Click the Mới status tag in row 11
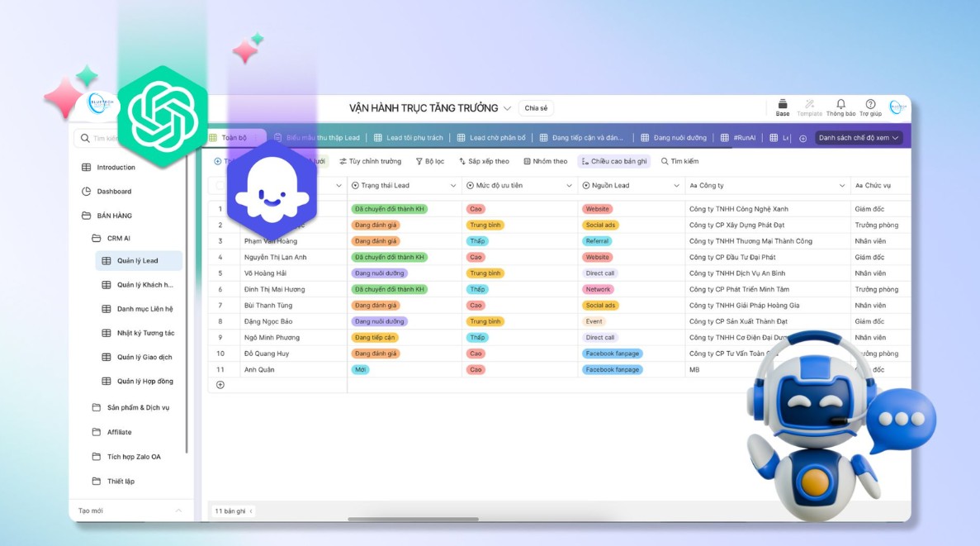The image size is (980, 546). [x=360, y=369]
